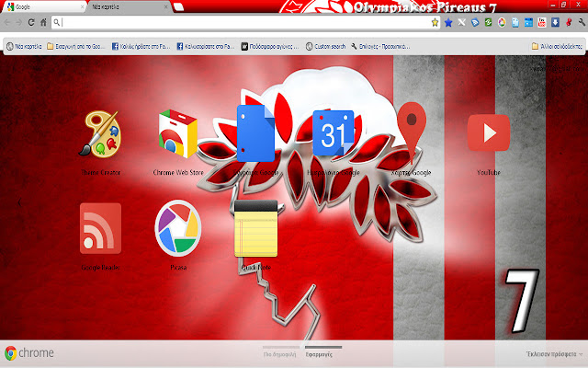588x368 pixels.
Task: Launch the Picasa app
Action: [x=178, y=228]
